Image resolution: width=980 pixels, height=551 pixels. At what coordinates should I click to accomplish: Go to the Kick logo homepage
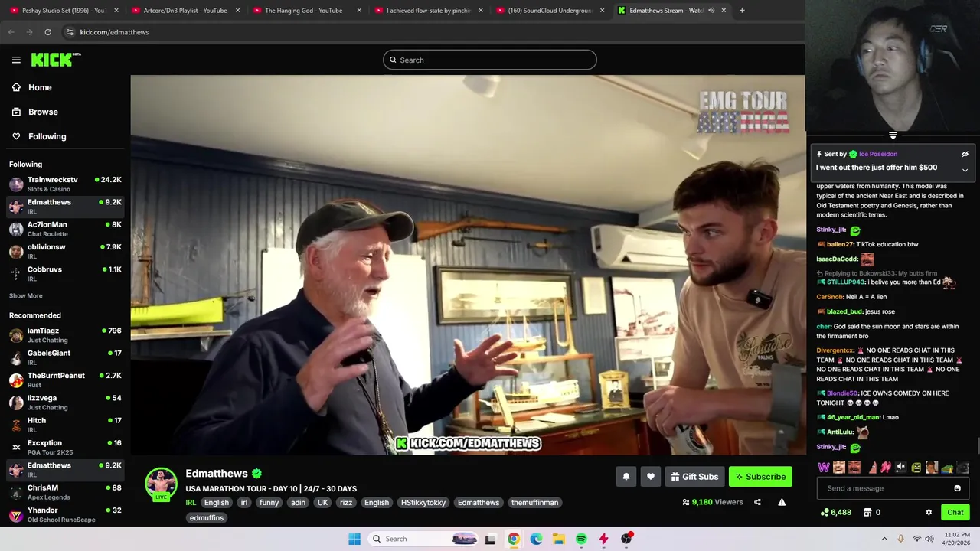pos(55,60)
